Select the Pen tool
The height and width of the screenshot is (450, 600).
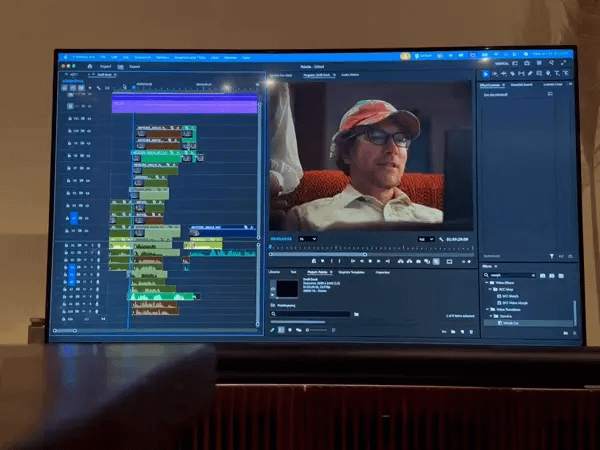pos(530,73)
